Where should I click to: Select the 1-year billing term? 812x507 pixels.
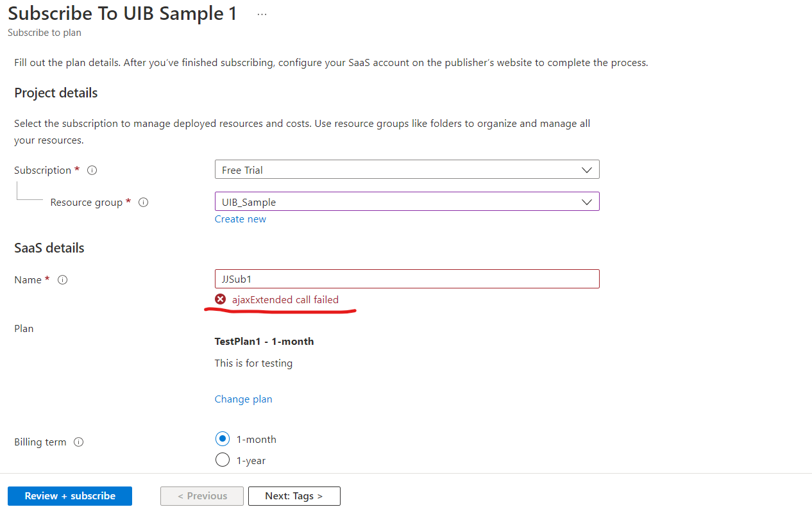coord(222,460)
